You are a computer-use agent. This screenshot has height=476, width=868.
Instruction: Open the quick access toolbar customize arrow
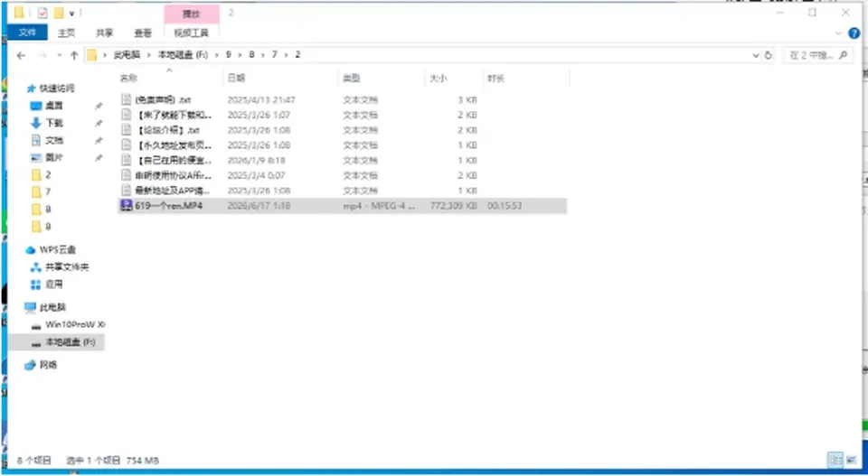72,14
